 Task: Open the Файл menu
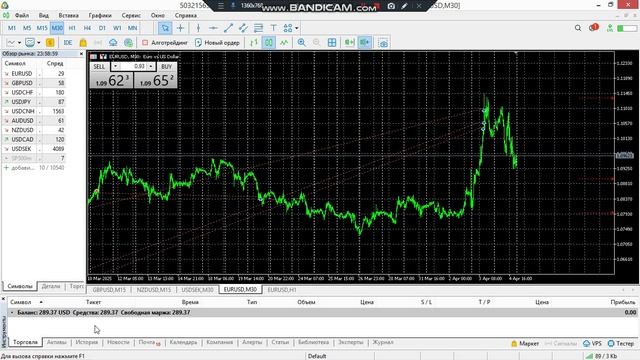[22, 16]
